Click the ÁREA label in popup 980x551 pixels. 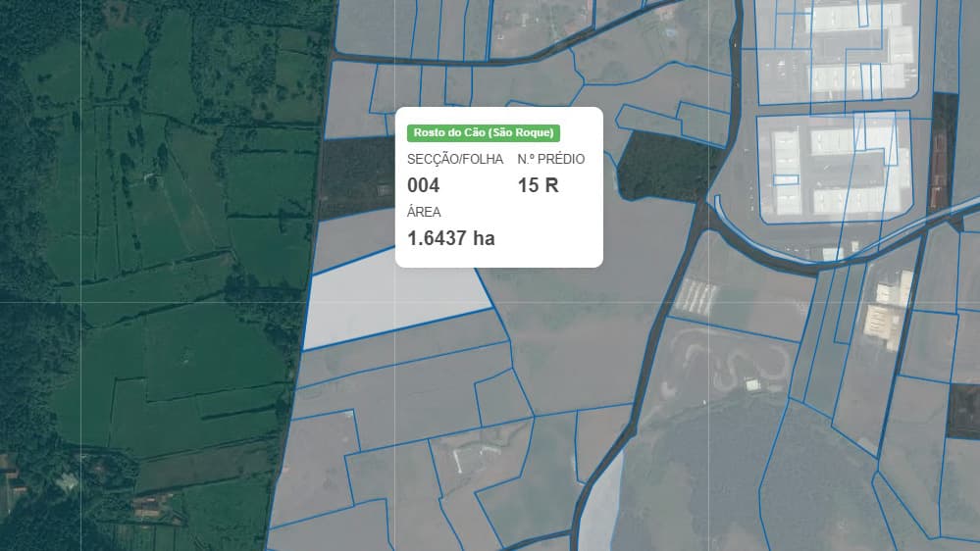(x=424, y=212)
